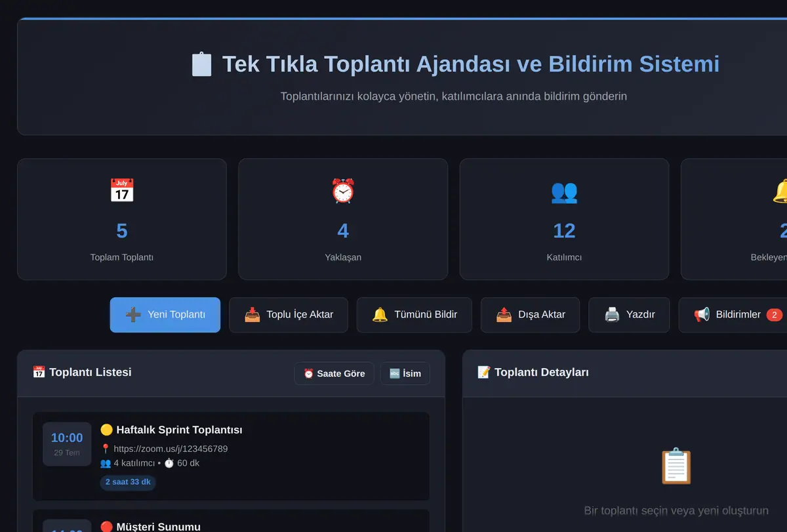Click the large clipboard placeholder in details panel
787x532 pixels.
point(676,466)
